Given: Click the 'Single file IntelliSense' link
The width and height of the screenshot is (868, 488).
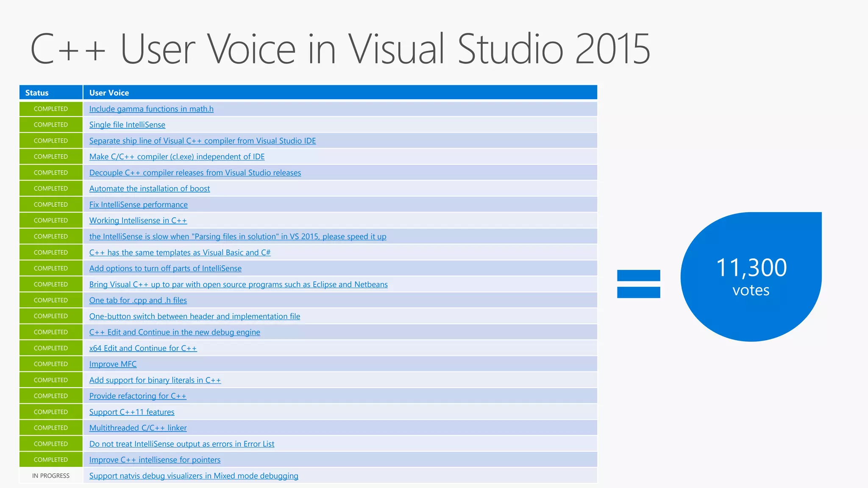Looking at the screenshot, I should pyautogui.click(x=127, y=125).
